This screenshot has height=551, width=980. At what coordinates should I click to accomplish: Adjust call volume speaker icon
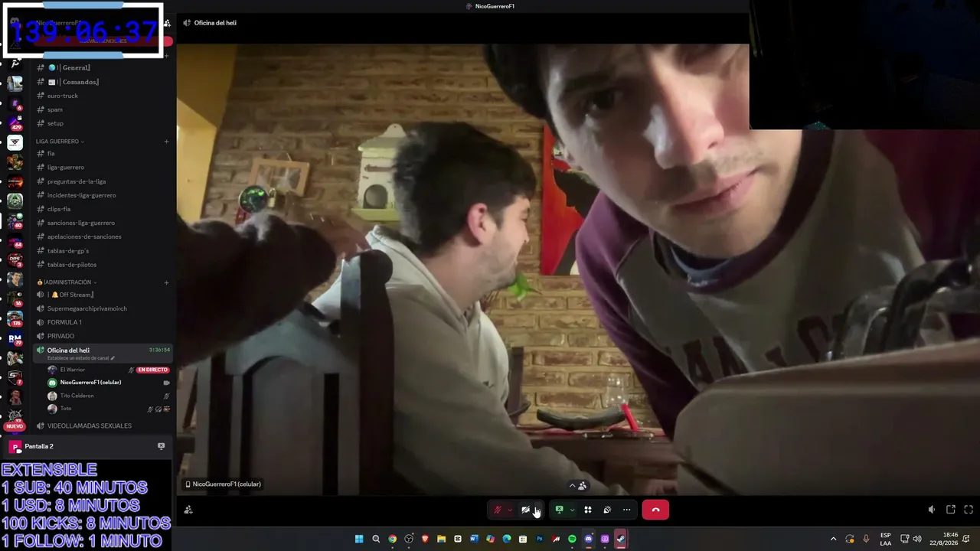(932, 510)
